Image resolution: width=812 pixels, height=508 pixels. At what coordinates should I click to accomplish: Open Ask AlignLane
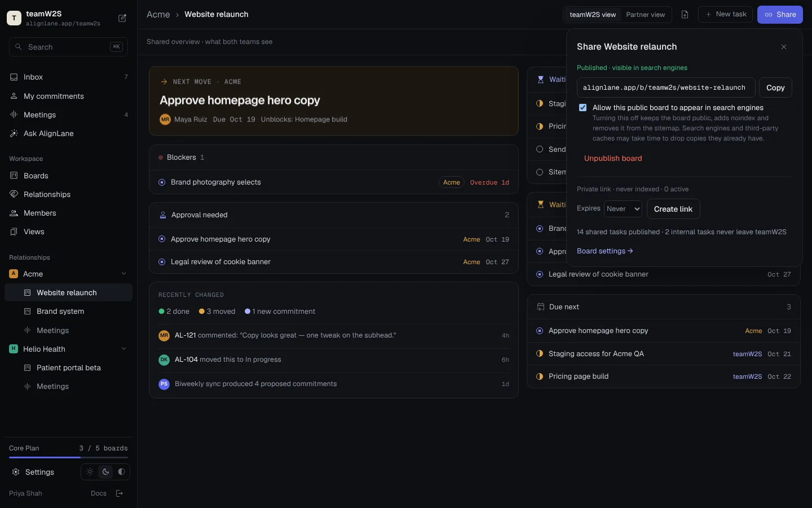click(x=68, y=133)
